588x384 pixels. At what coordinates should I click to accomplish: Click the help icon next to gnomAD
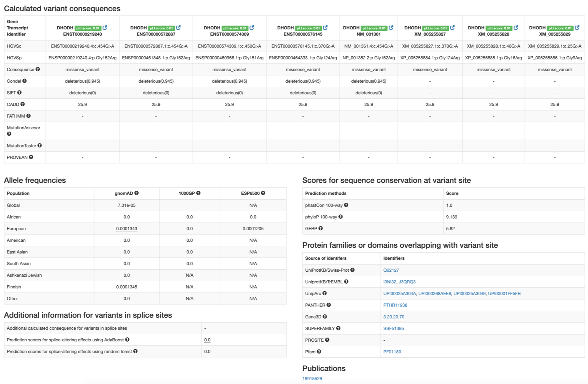137,193
